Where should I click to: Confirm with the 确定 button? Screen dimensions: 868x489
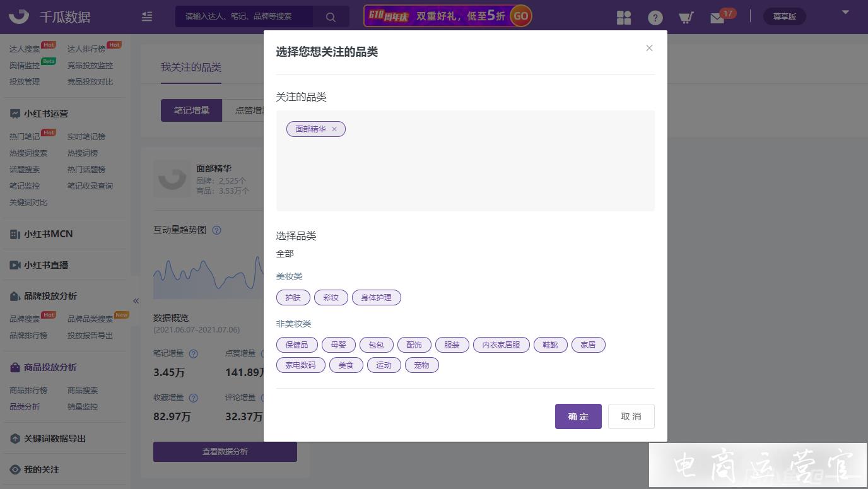click(578, 416)
